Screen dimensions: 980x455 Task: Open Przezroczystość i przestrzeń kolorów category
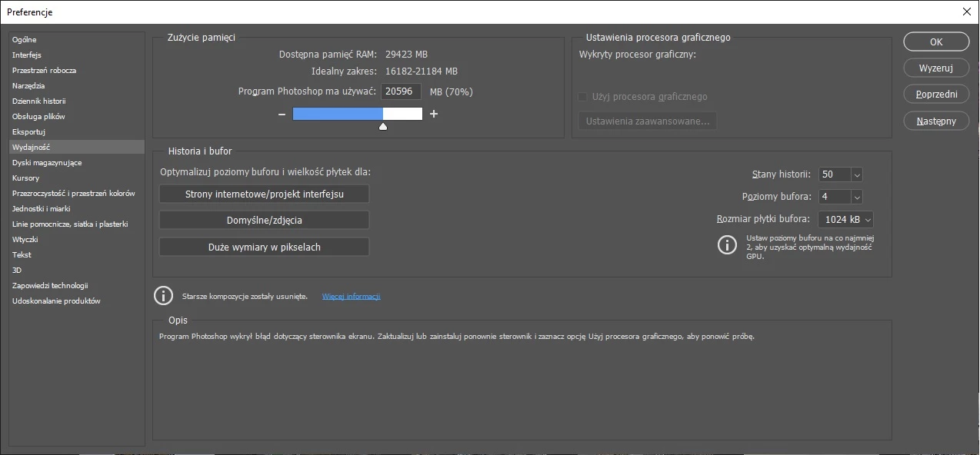(76, 193)
